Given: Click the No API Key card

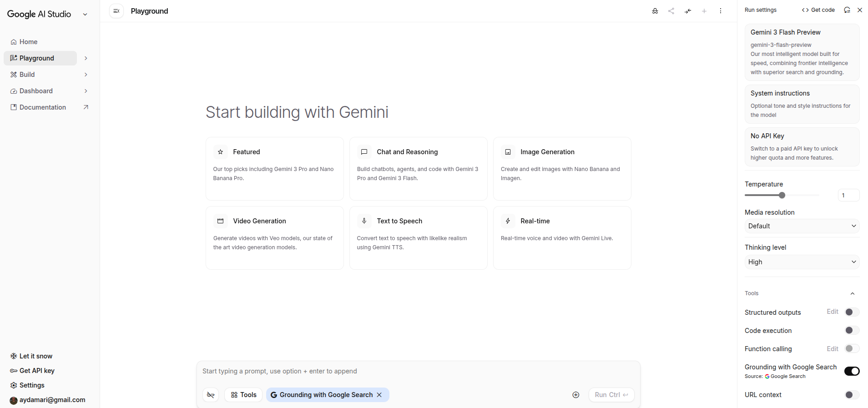Looking at the screenshot, I should [802, 147].
